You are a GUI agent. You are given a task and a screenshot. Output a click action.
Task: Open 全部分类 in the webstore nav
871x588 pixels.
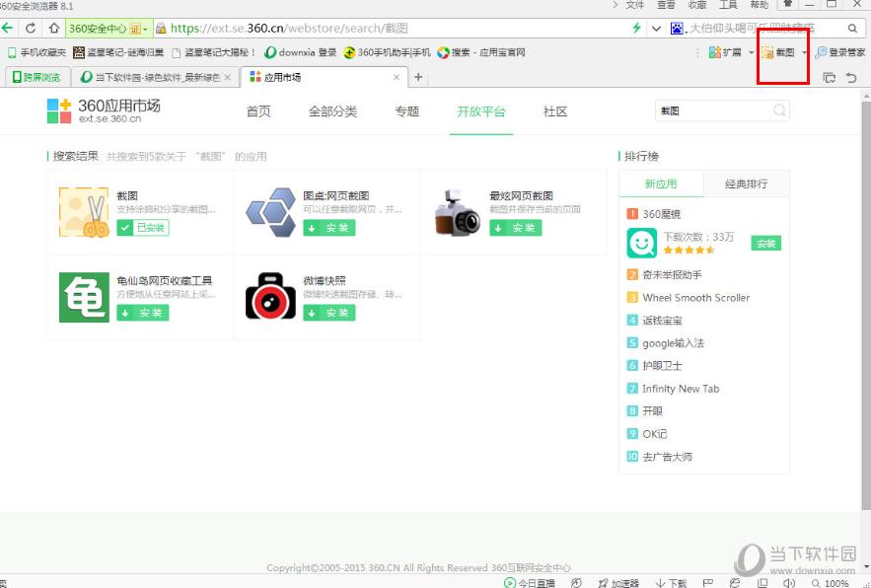(332, 111)
